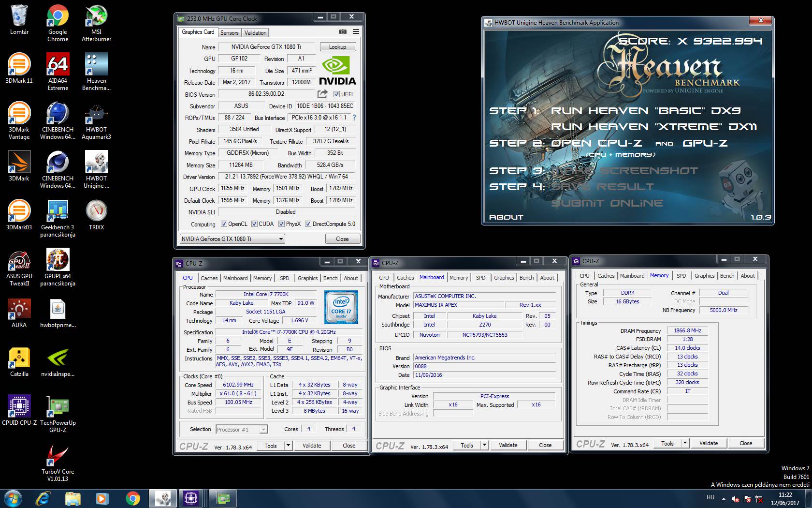
Task: Expand Tools dropdown arrow in CPU-Z Mainboard window
Action: (x=484, y=445)
